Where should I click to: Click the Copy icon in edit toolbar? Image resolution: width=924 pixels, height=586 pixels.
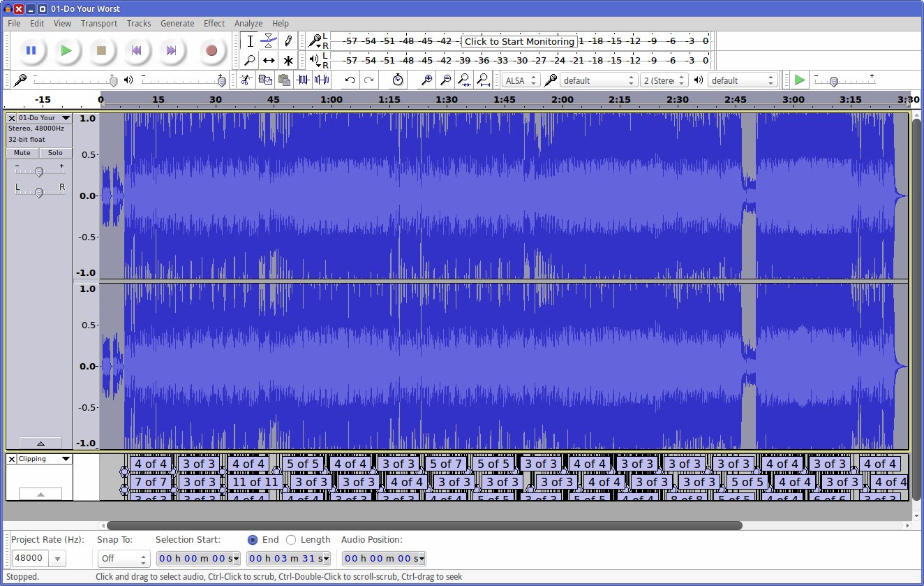[x=265, y=80]
